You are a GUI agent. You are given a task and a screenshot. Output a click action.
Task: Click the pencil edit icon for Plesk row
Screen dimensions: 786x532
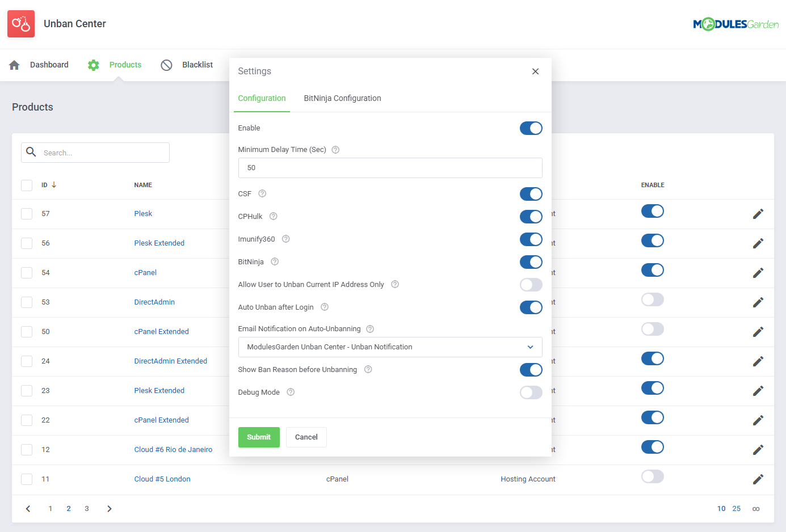(x=758, y=214)
